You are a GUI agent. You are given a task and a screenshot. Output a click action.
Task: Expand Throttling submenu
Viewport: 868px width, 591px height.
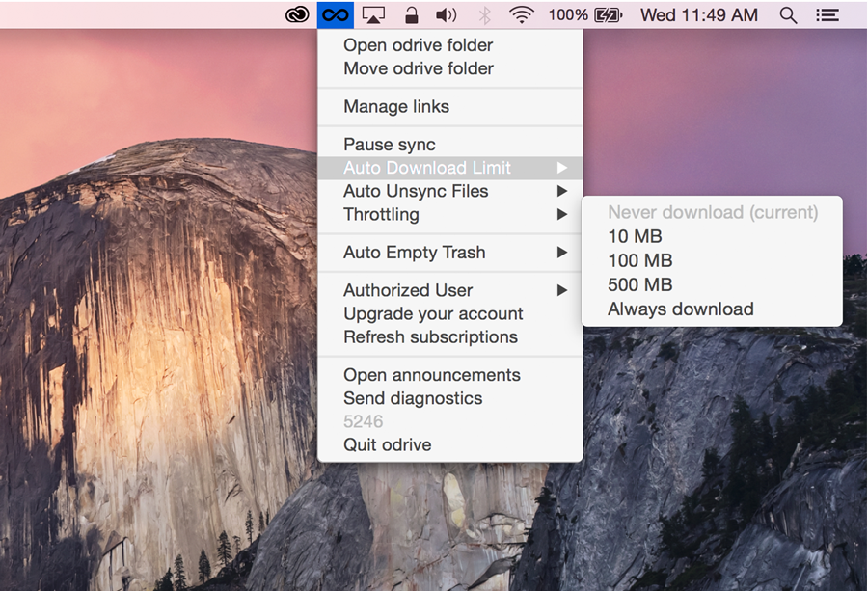pos(450,214)
